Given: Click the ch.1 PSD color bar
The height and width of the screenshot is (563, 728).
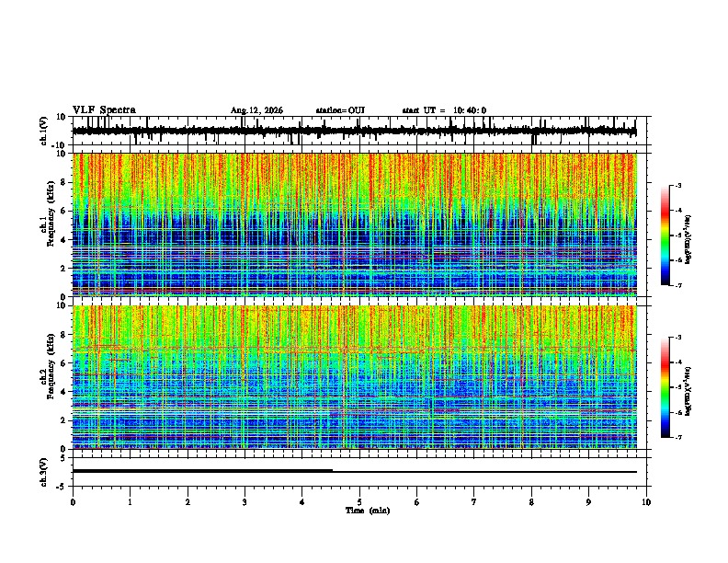Looking at the screenshot, I should click(x=665, y=236).
